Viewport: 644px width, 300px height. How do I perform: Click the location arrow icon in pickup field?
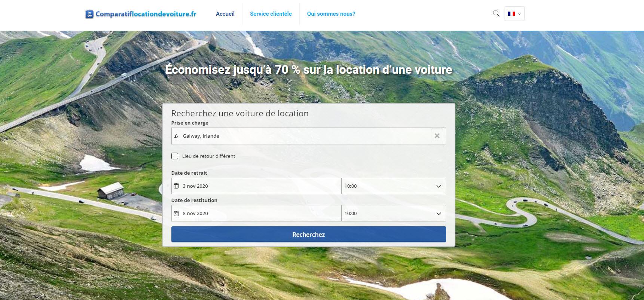(176, 136)
